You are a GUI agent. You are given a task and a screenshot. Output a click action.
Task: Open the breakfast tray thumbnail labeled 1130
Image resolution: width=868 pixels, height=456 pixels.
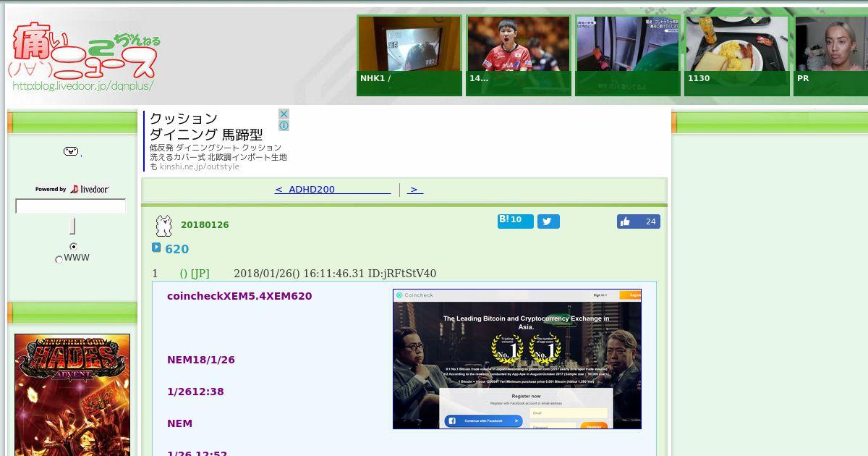point(737,56)
